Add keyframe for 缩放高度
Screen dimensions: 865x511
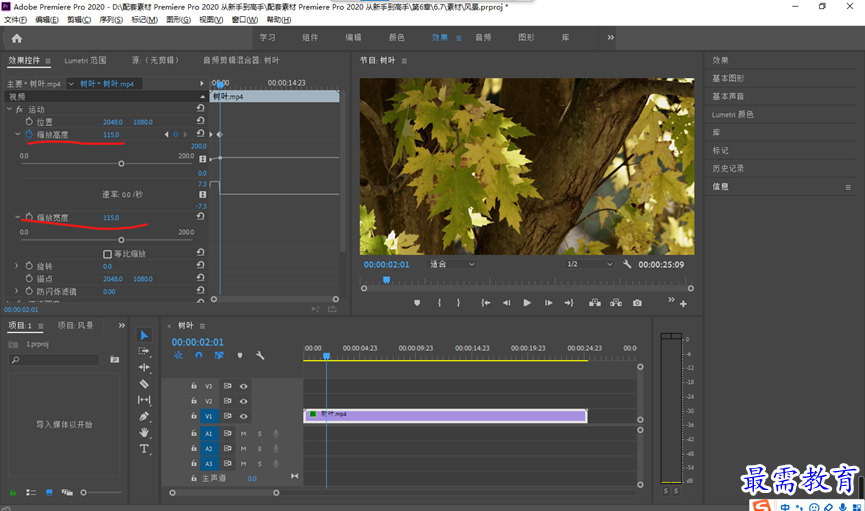(175, 135)
